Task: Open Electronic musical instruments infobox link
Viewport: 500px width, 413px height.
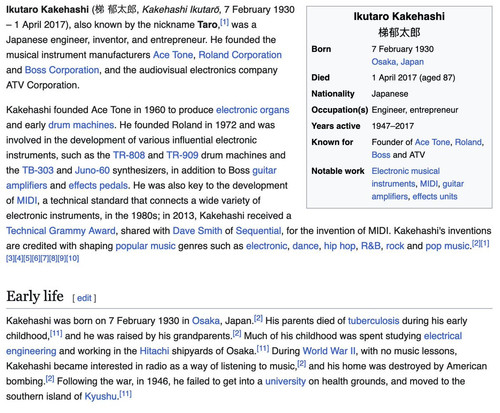Action: [x=406, y=177]
